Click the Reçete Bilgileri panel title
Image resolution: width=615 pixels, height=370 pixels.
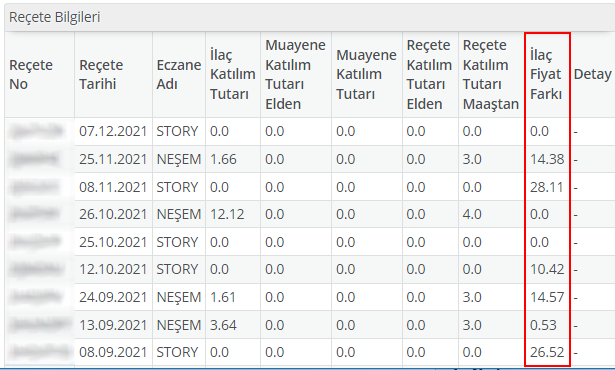point(55,17)
